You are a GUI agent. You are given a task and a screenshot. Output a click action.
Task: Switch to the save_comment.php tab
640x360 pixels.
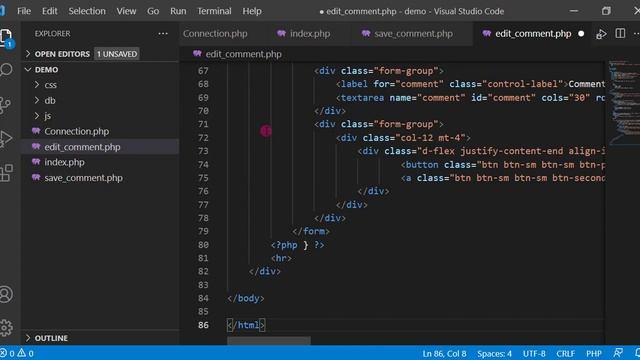[x=413, y=34]
